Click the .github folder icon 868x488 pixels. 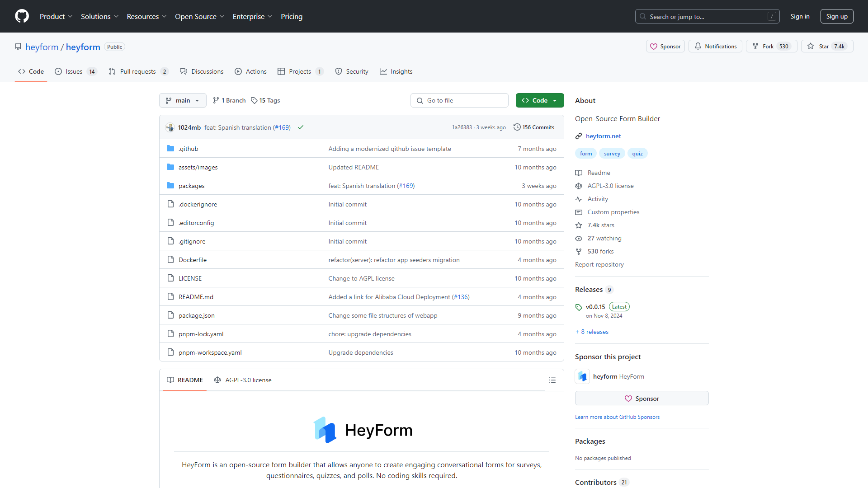[x=170, y=149]
